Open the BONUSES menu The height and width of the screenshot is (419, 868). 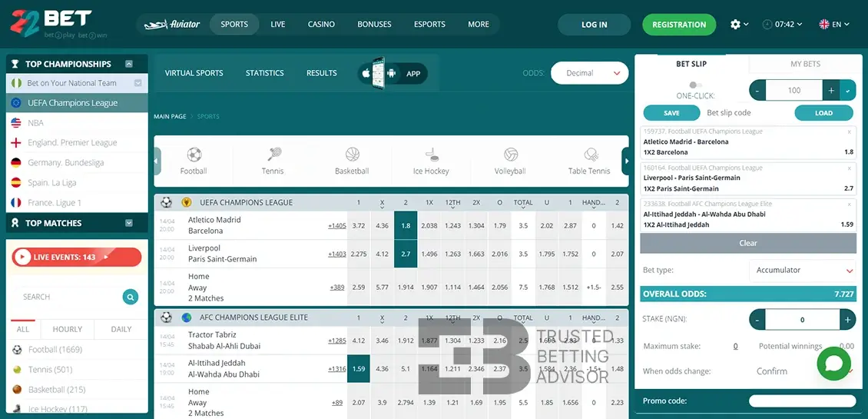pos(374,25)
